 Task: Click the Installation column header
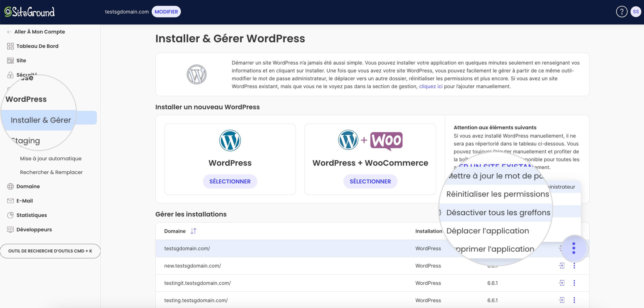[x=429, y=231]
